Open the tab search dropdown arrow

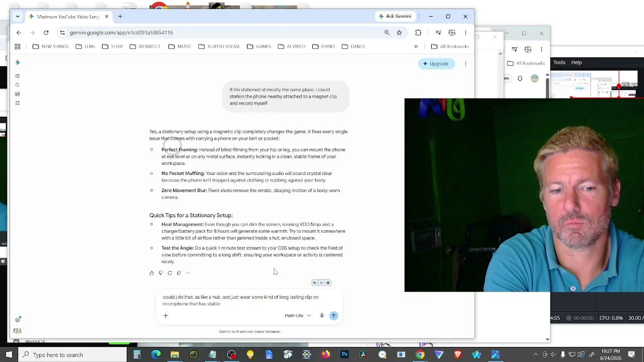coord(18,17)
